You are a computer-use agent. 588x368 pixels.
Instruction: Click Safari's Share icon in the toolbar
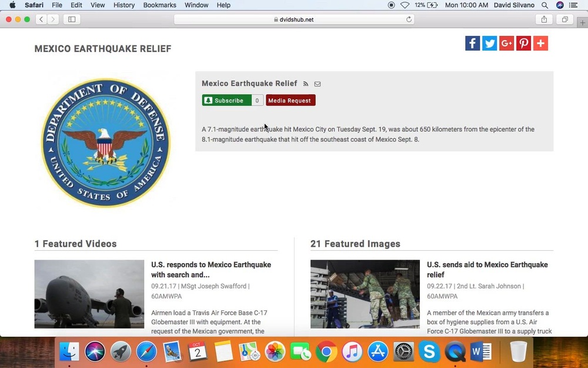click(544, 19)
